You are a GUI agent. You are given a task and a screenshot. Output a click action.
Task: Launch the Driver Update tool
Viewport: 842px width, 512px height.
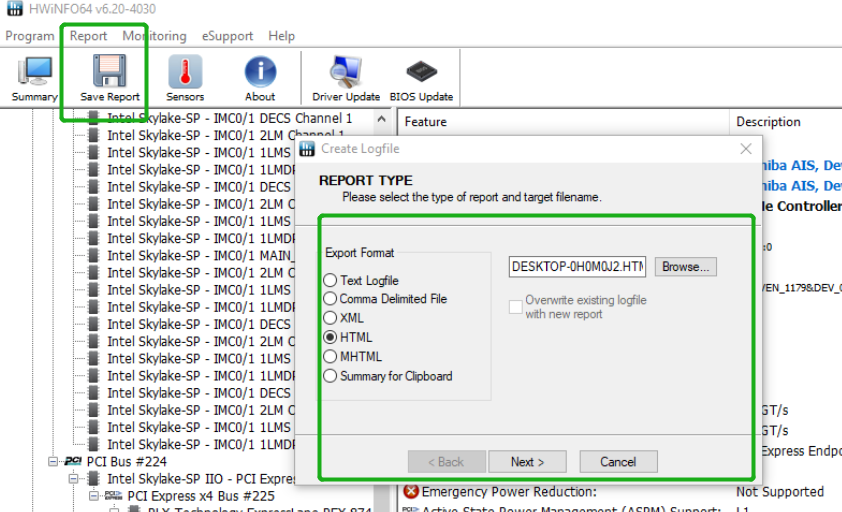coord(346,71)
